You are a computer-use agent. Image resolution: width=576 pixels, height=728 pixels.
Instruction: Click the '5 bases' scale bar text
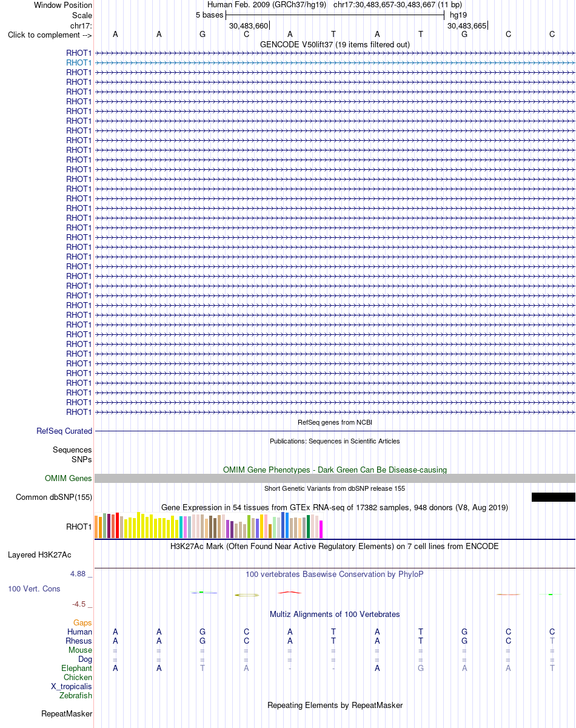pyautogui.click(x=209, y=15)
